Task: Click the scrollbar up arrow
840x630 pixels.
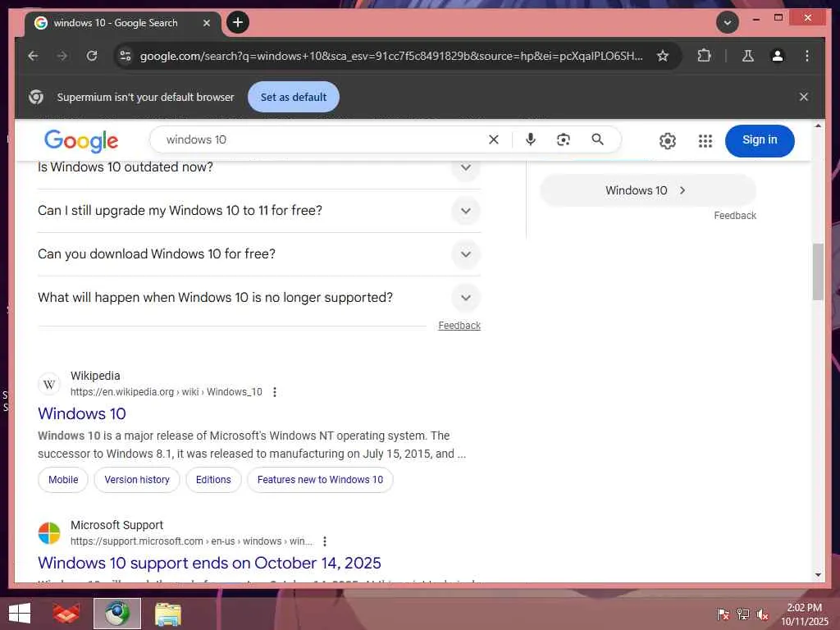Action: click(818, 126)
